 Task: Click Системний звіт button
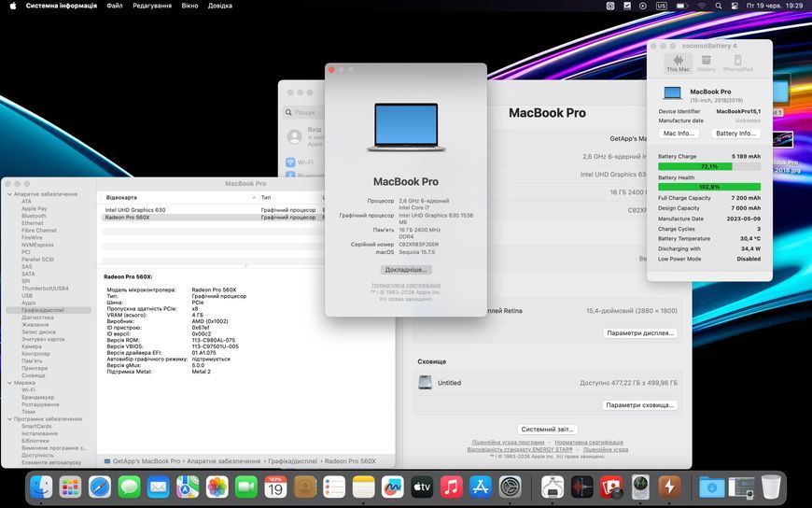pyautogui.click(x=547, y=430)
